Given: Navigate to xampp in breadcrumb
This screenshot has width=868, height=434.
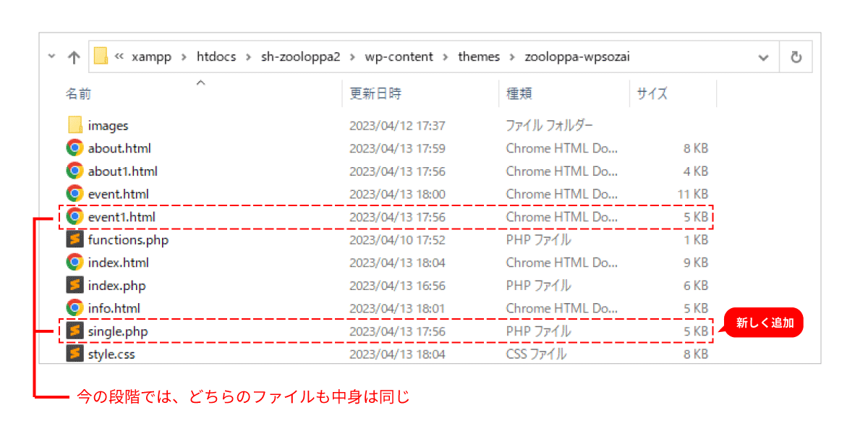Looking at the screenshot, I should coord(152,56).
